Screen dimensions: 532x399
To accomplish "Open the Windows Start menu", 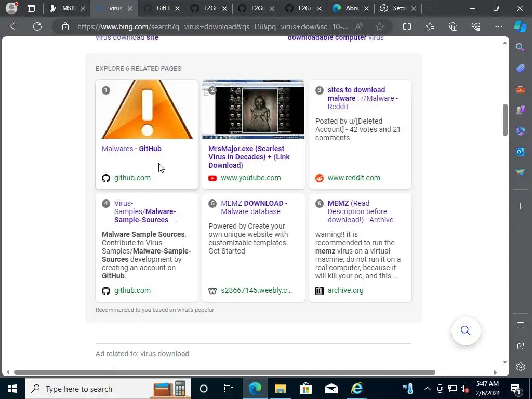I will tap(12, 389).
